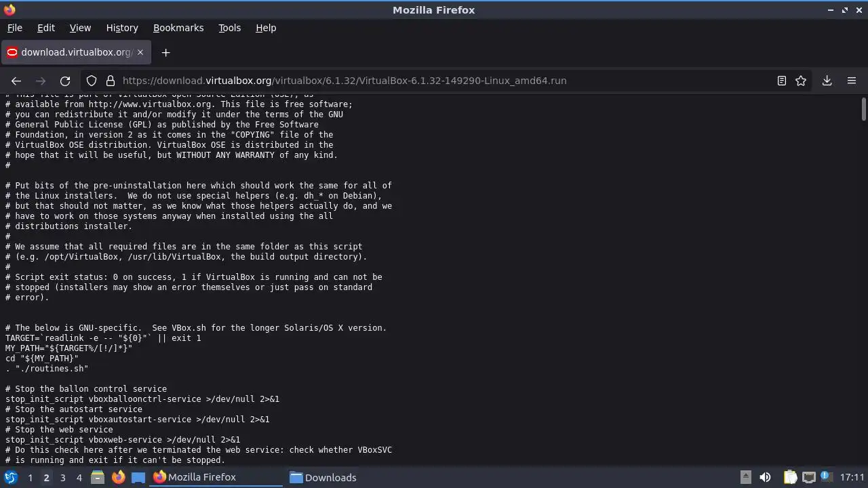Image resolution: width=868 pixels, height=488 pixels.
Task: Open the Edit menu
Action: [46, 28]
